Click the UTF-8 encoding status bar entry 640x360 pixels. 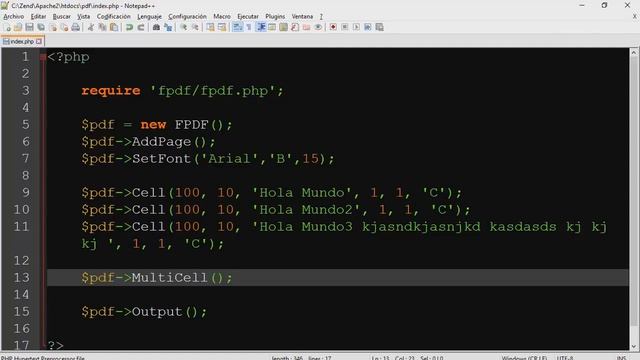(565, 358)
